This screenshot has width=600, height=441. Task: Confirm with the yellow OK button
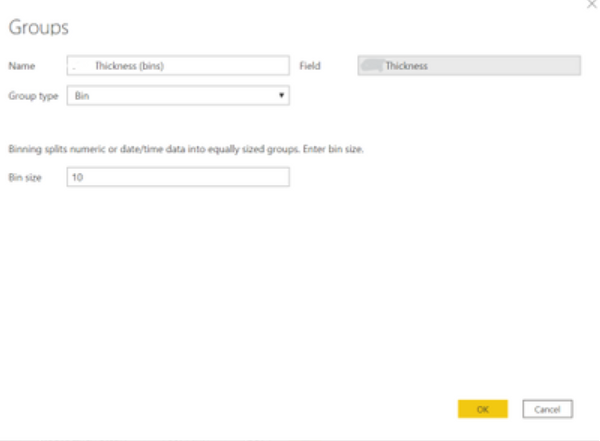[x=483, y=409]
